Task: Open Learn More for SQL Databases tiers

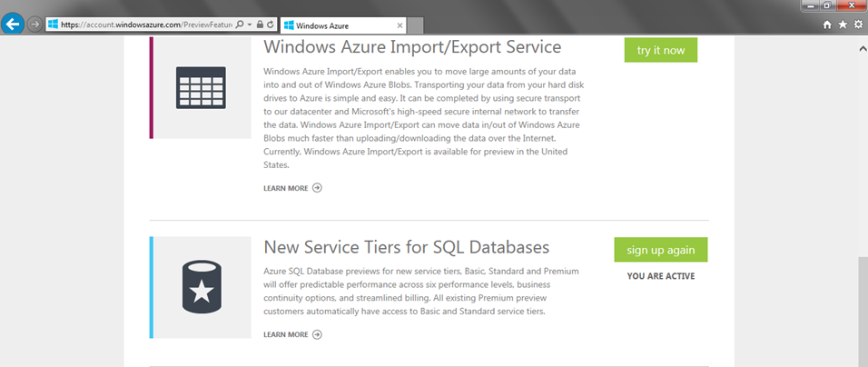Action: coord(292,334)
